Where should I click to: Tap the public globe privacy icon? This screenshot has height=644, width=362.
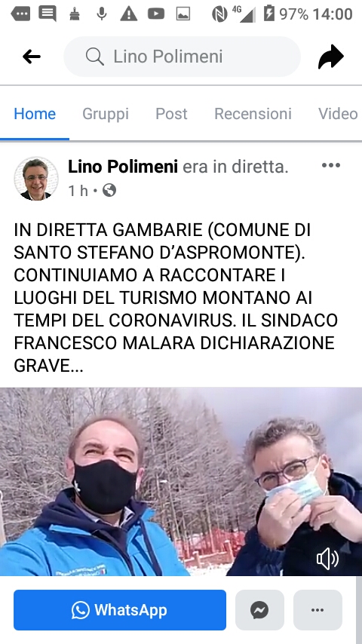click(109, 190)
